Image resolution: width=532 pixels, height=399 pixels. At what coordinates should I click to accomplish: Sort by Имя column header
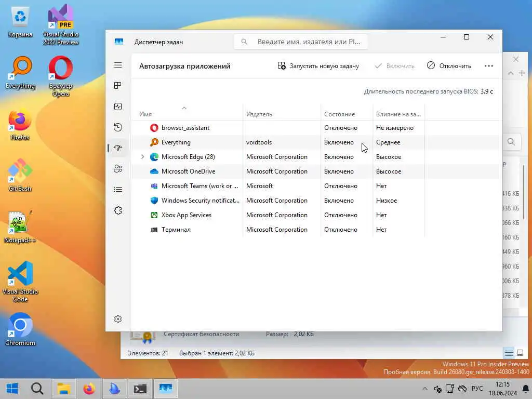pos(145,114)
